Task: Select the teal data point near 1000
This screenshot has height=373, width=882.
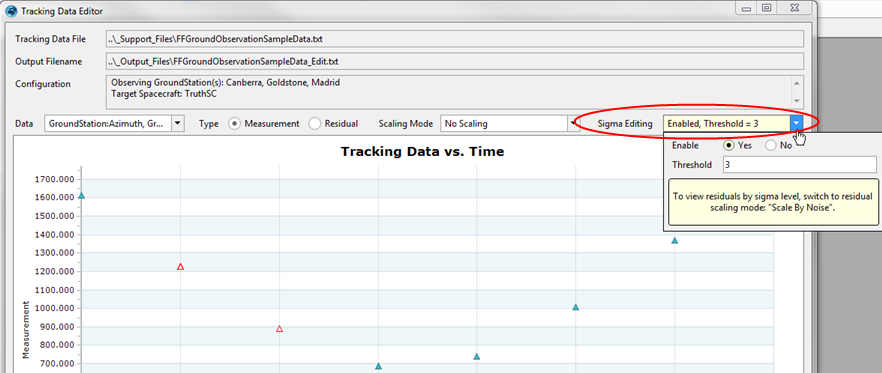Action: click(576, 307)
